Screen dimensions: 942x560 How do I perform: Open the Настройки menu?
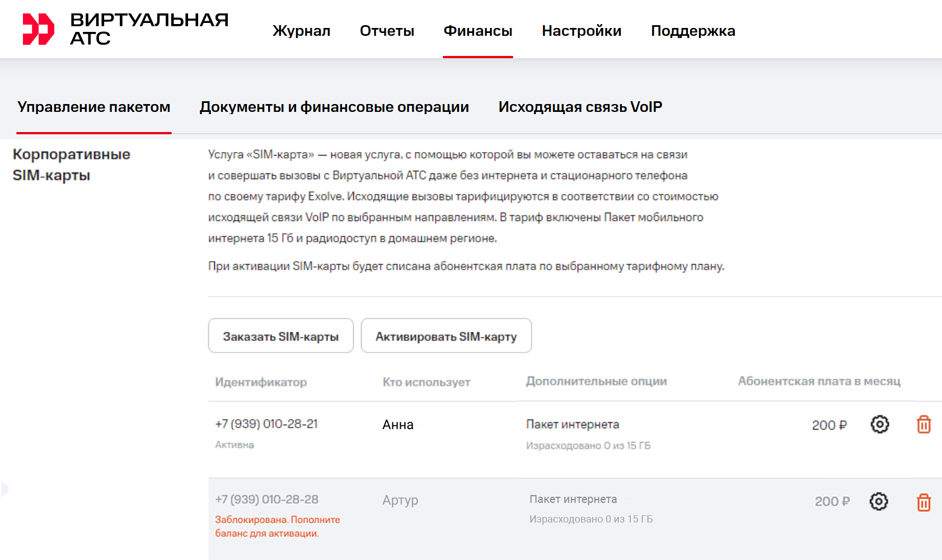(582, 31)
